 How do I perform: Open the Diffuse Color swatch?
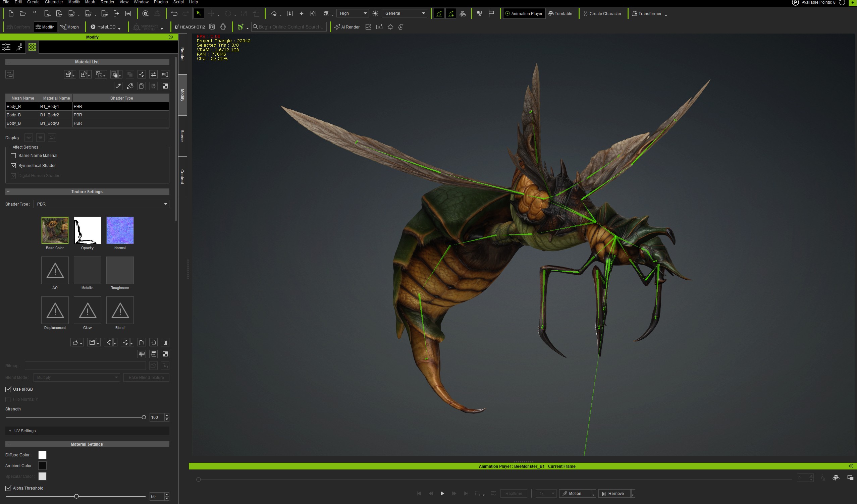(42, 455)
